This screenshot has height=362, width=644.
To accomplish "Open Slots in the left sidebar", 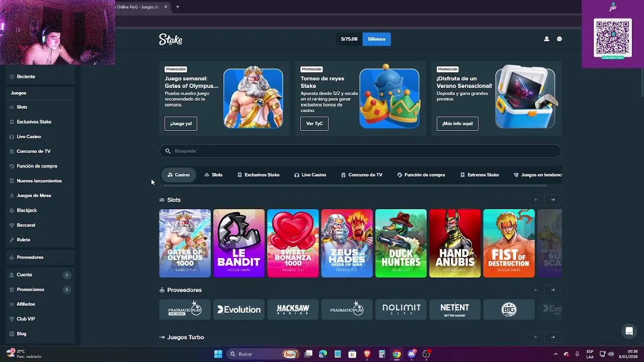I will point(40,107).
